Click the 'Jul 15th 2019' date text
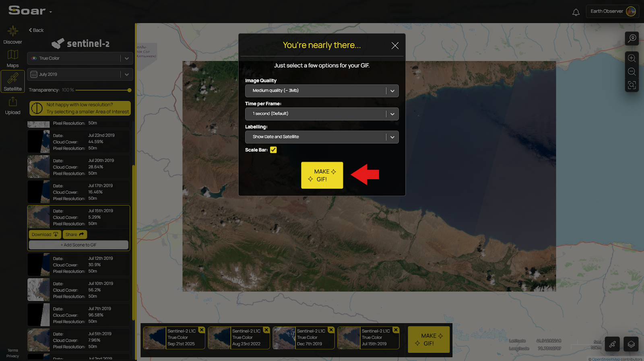 coord(101,211)
